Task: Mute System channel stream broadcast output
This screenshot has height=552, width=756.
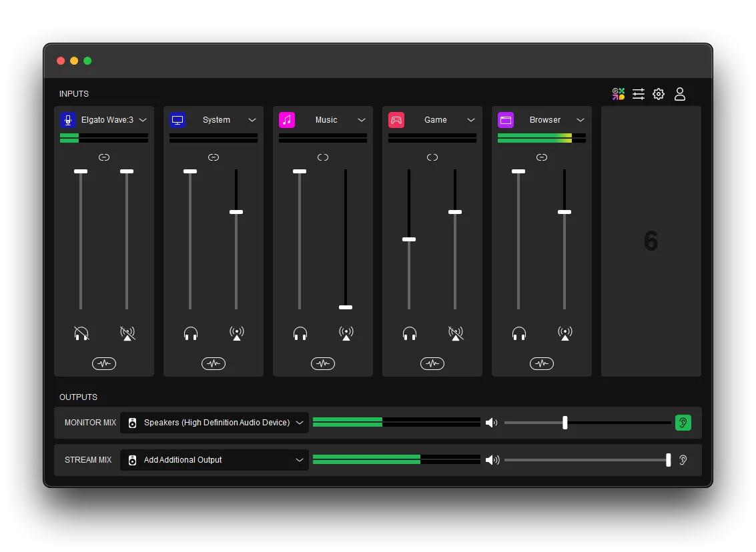Action: coord(237,333)
